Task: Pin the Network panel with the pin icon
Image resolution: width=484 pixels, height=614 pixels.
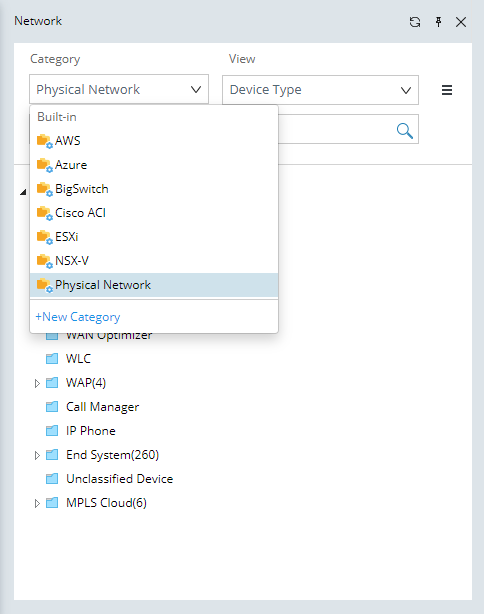Action: [439, 22]
